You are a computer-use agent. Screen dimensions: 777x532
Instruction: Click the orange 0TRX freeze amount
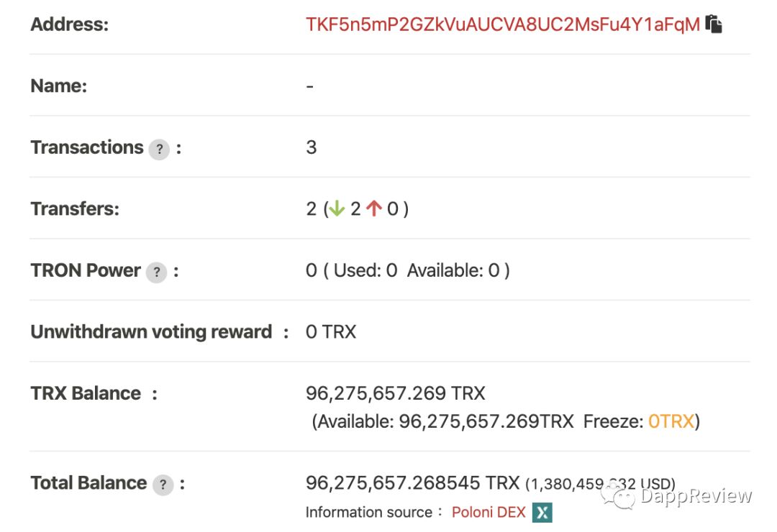[671, 421]
